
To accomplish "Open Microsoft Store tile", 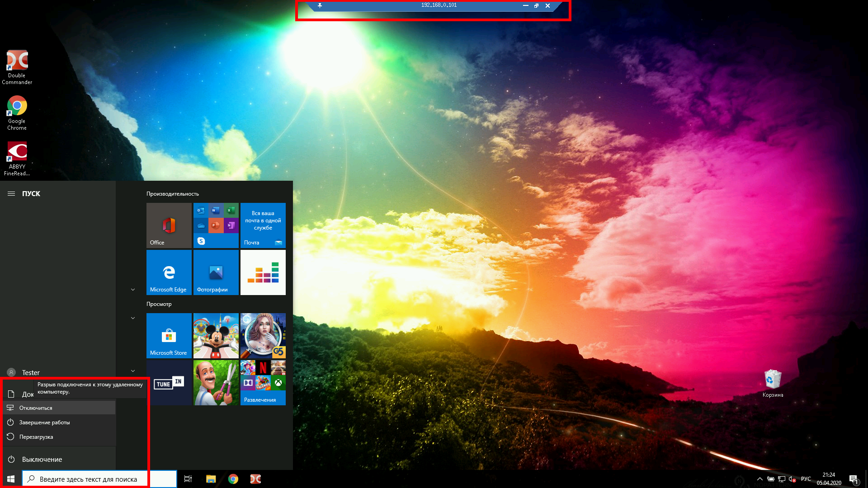I will pos(169,335).
